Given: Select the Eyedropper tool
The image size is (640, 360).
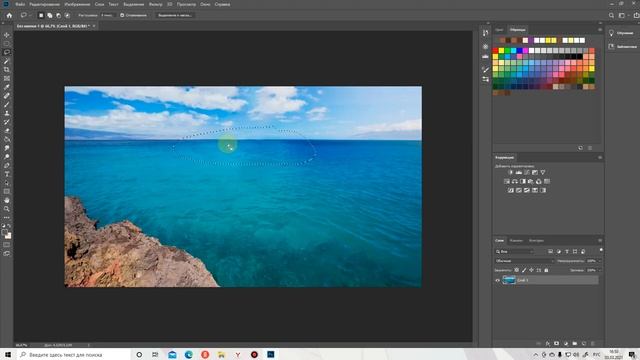Looking at the screenshot, I should tap(7, 87).
